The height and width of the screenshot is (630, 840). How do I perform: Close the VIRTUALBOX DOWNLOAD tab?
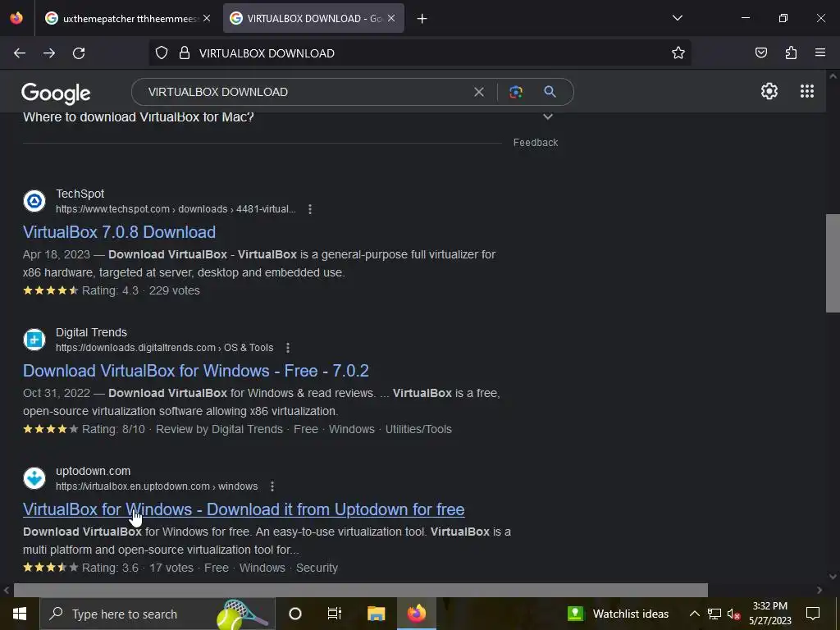391,19
